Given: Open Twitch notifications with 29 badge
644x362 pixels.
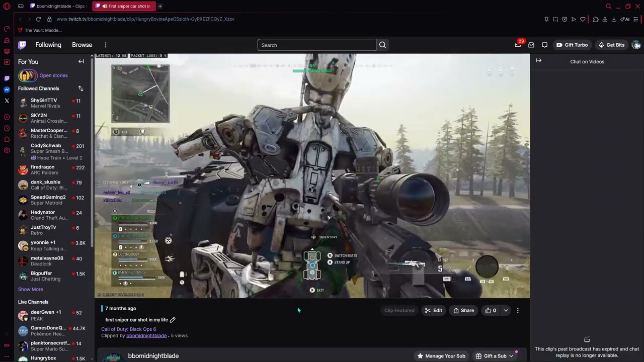Looking at the screenshot, I should [518, 45].
